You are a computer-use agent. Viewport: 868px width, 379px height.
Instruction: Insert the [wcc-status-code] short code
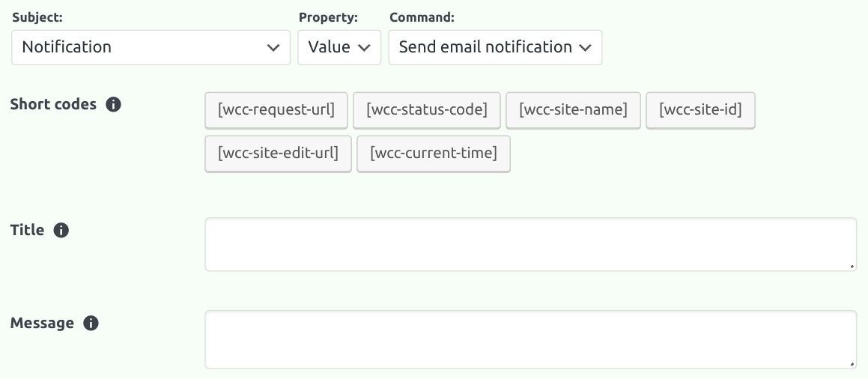pyautogui.click(x=427, y=110)
